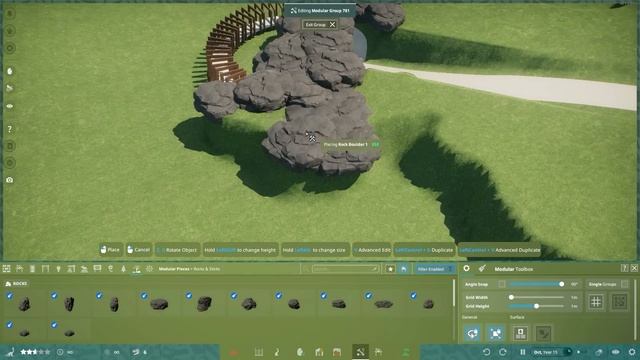Click icon right of speed control
640x360 pixels.
coord(598,352)
